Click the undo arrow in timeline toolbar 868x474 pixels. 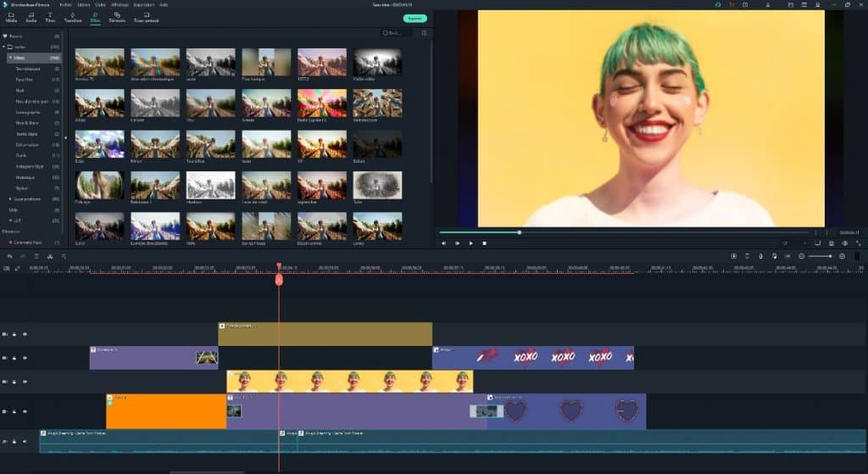(x=9, y=256)
